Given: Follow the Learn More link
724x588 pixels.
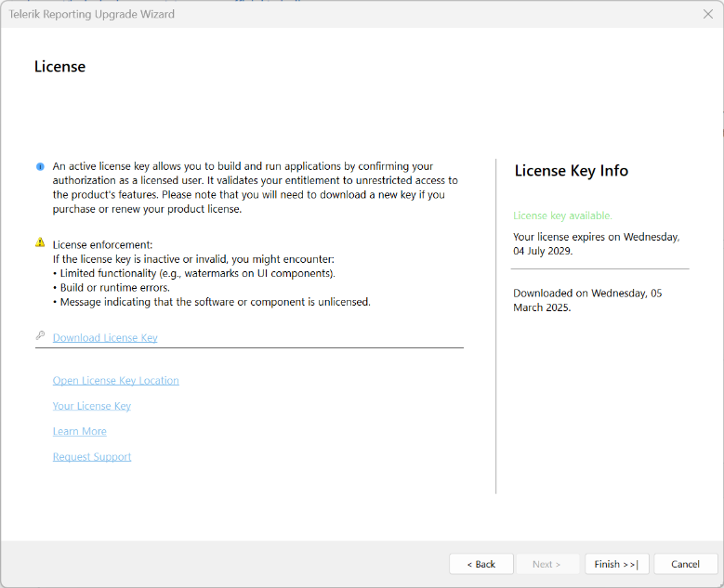Looking at the screenshot, I should click(x=79, y=431).
